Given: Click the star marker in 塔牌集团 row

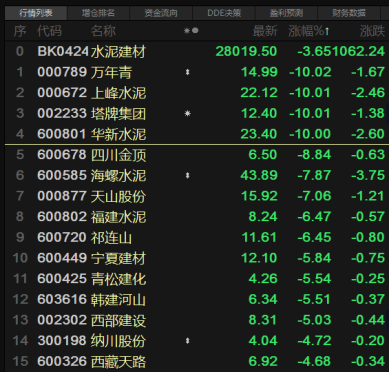Looking at the screenshot, I should (188, 114).
